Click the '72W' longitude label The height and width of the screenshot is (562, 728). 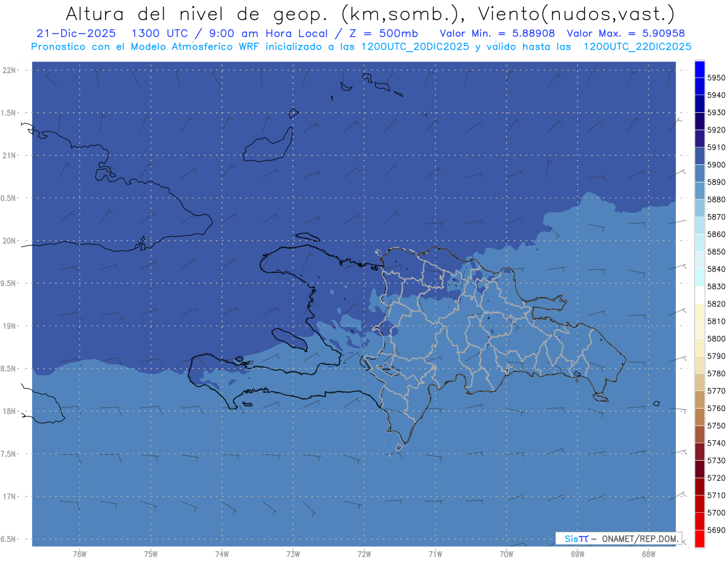364,554
